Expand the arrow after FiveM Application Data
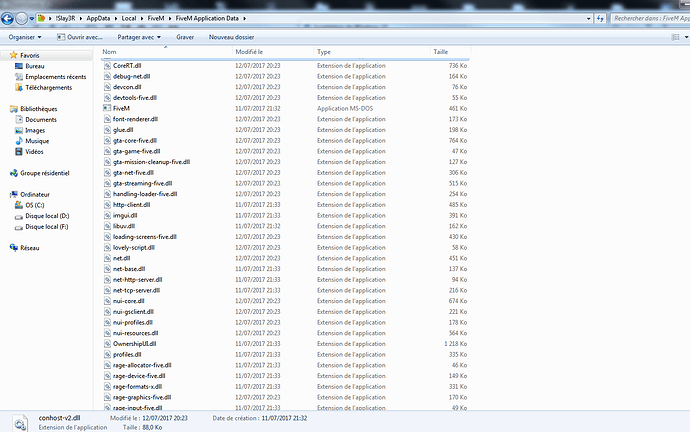This screenshot has height=432, width=690. (244, 18)
